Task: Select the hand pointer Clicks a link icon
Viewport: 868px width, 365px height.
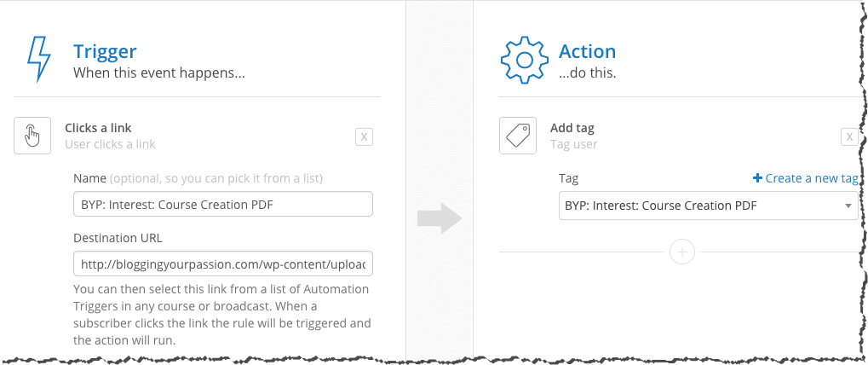Action: (x=32, y=136)
